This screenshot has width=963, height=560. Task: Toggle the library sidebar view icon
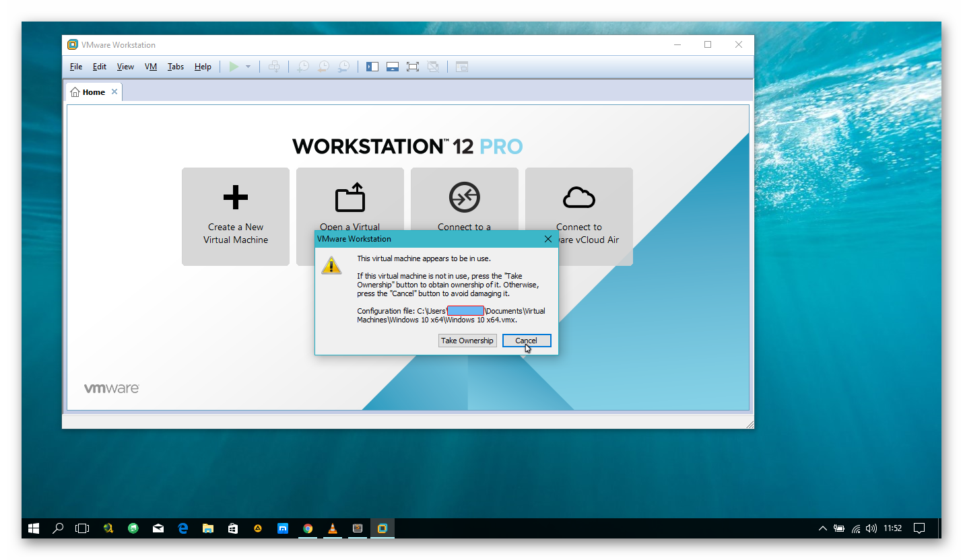(372, 67)
